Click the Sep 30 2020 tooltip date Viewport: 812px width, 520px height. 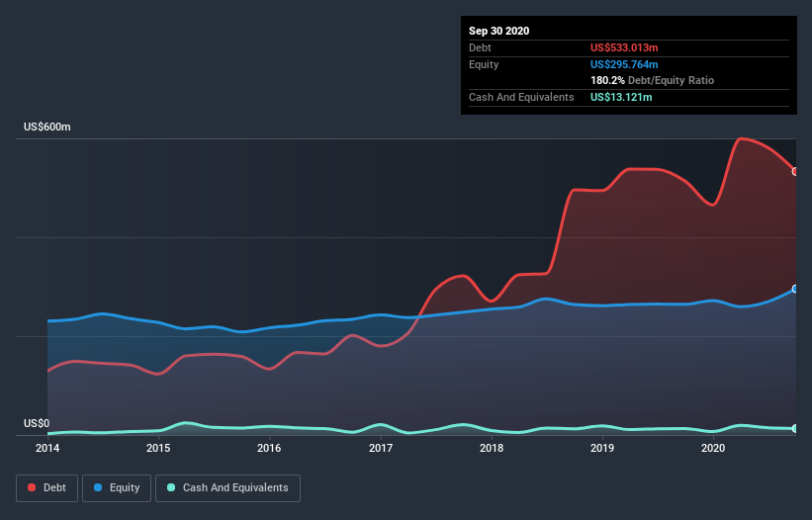(498, 31)
